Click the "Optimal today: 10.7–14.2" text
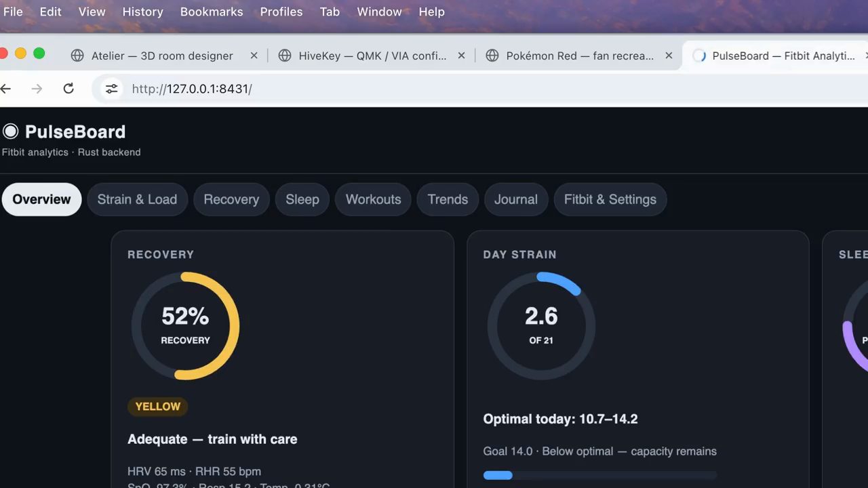Viewport: 868px width, 488px height. [x=560, y=419]
